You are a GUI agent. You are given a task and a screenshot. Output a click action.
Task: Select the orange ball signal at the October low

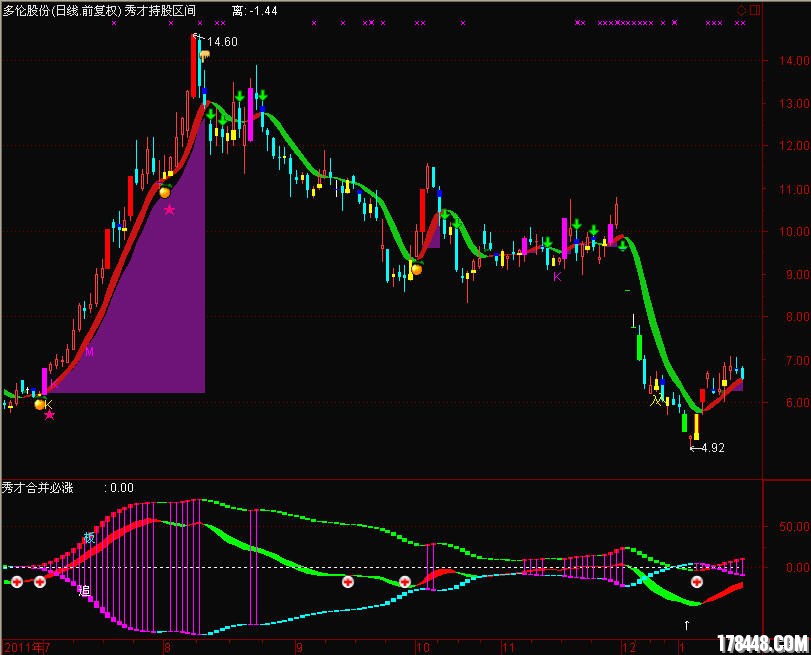point(416,268)
